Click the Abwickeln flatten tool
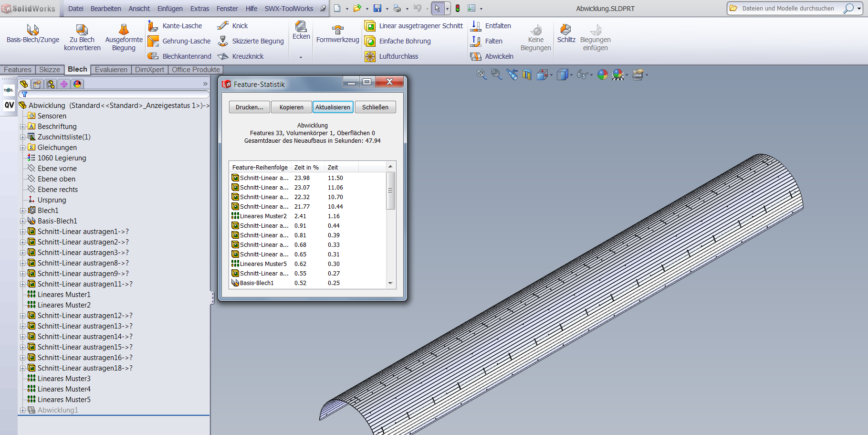868x435 pixels. (476, 56)
